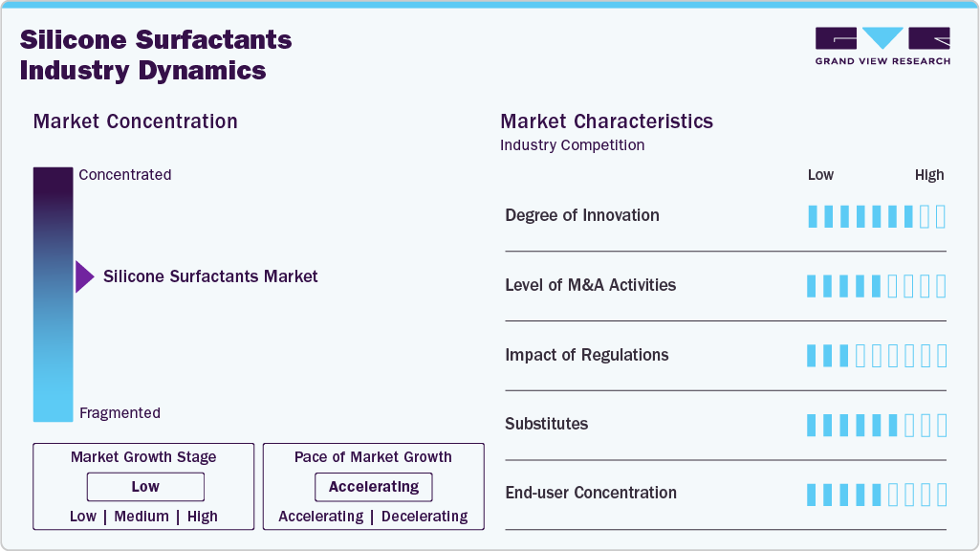980x551 pixels.
Task: Click the Concentrated label at bar top
Action: coord(125,175)
